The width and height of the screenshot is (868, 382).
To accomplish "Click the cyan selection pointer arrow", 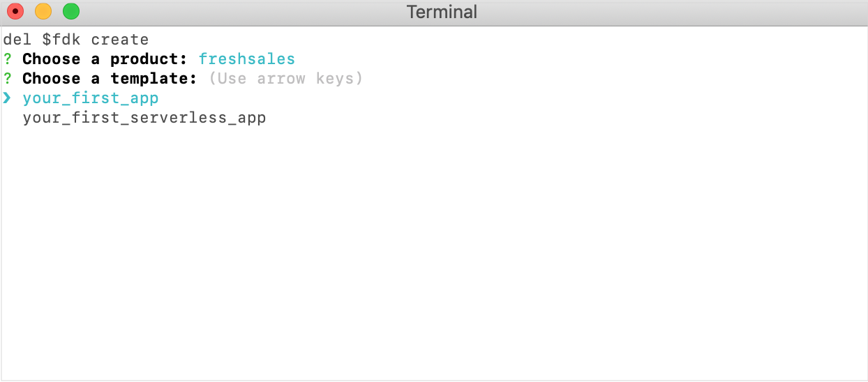I will click(x=7, y=98).
